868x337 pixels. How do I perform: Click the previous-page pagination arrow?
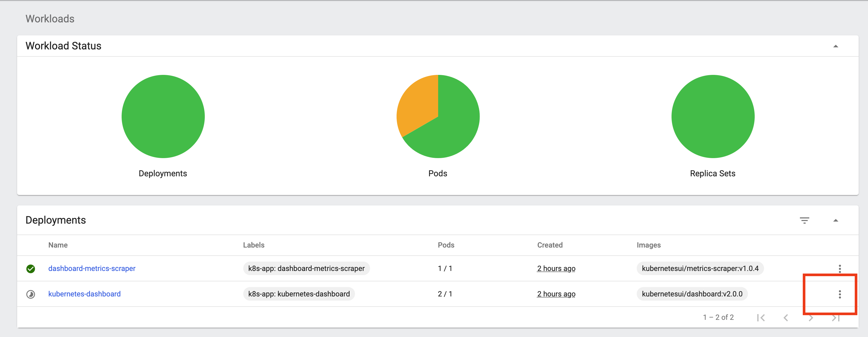point(786,317)
